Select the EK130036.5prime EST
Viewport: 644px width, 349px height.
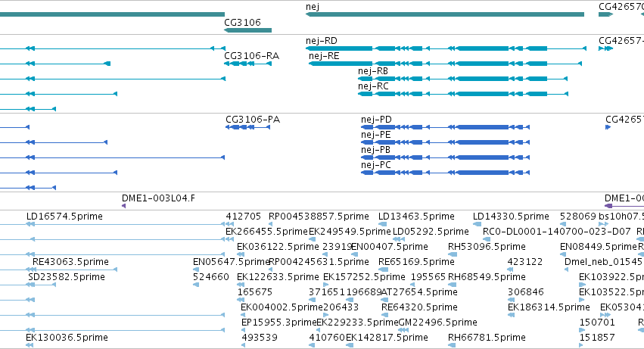pos(67,338)
